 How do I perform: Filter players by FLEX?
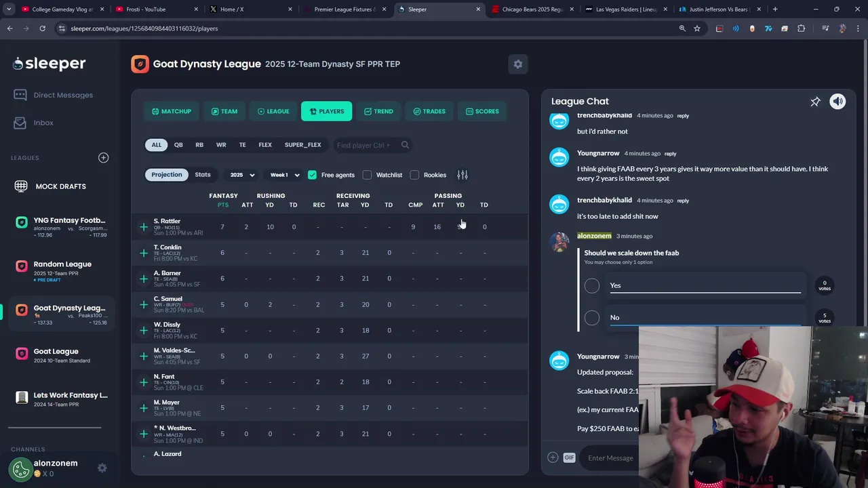pos(265,145)
